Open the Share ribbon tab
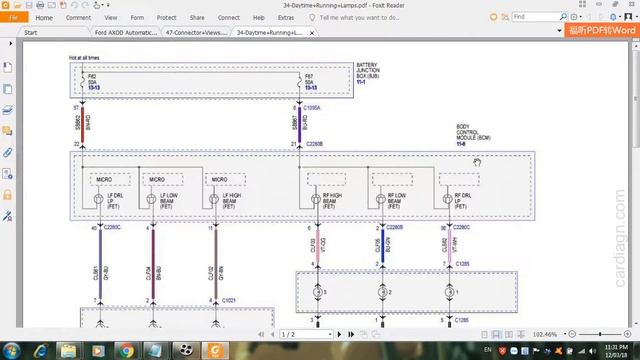 click(197, 18)
